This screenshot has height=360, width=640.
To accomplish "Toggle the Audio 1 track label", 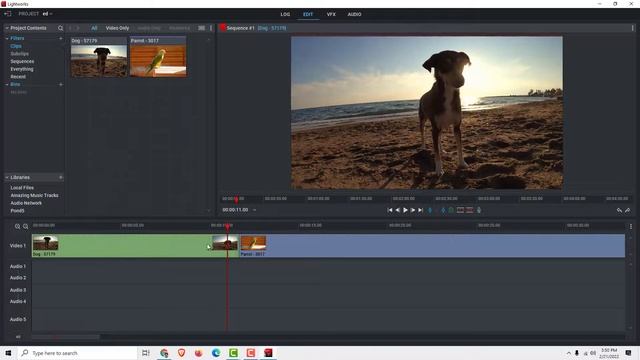I will coord(18,266).
